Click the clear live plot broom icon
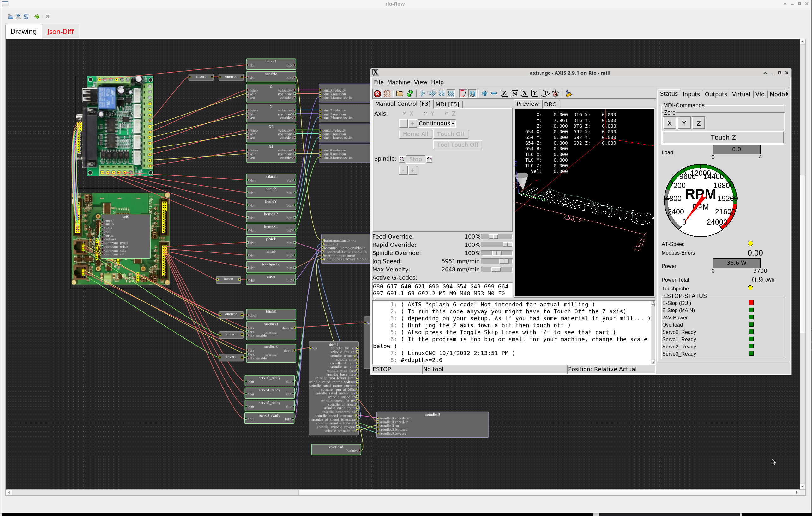 (568, 94)
